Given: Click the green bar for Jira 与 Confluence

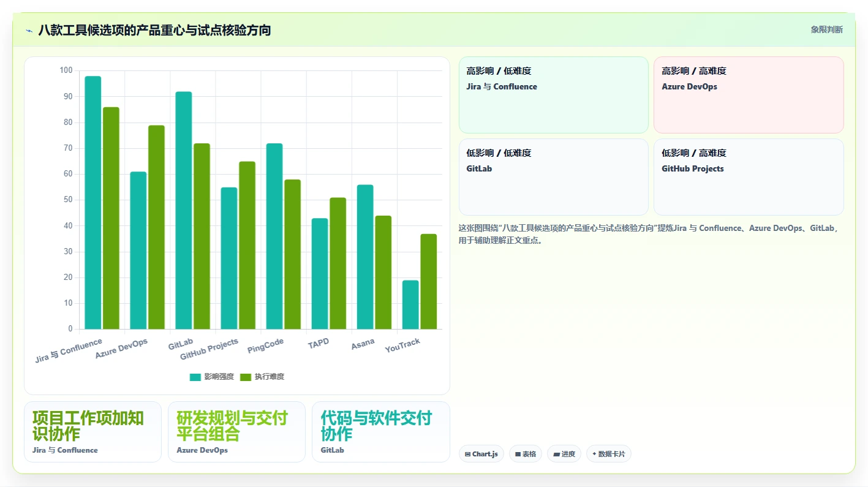Looking at the screenshot, I should point(111,218).
